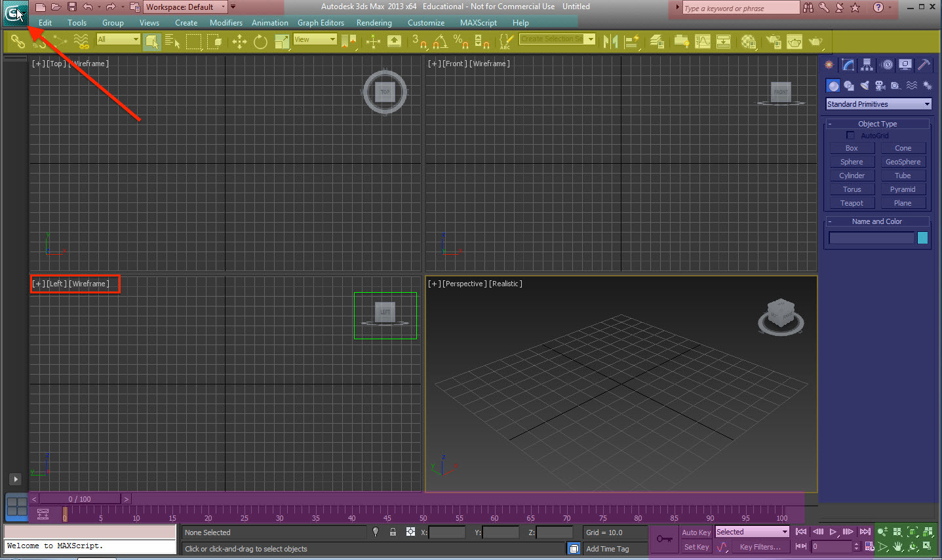Screen dimensions: 942x560
Task: Click the GeoSphere primitive button
Action: pyautogui.click(x=903, y=162)
